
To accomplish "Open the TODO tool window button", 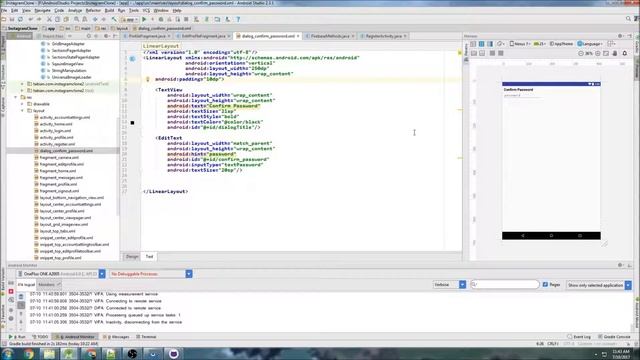I will (40, 337).
